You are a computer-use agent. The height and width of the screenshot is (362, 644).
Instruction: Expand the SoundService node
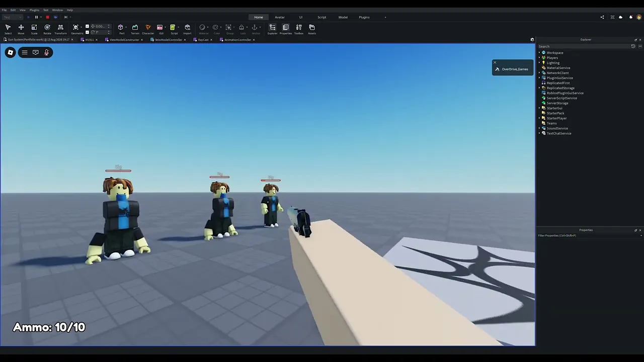pyautogui.click(x=539, y=128)
